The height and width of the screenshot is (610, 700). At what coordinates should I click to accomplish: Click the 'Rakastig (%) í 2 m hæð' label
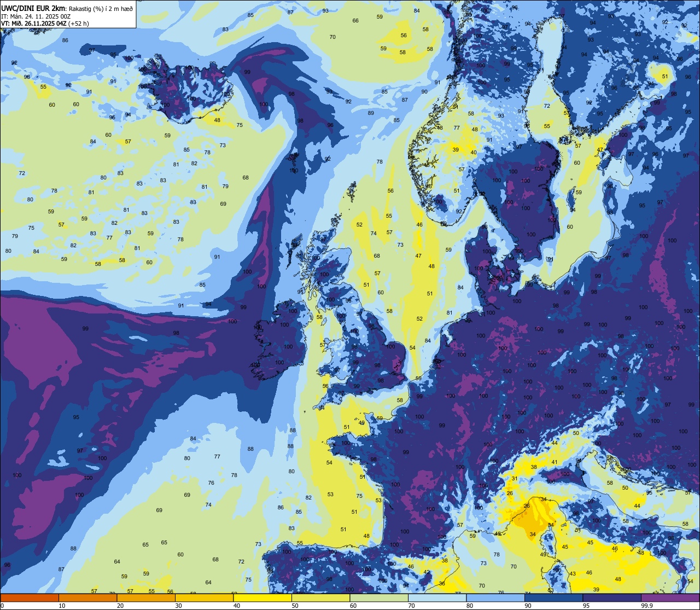[x=100, y=9]
